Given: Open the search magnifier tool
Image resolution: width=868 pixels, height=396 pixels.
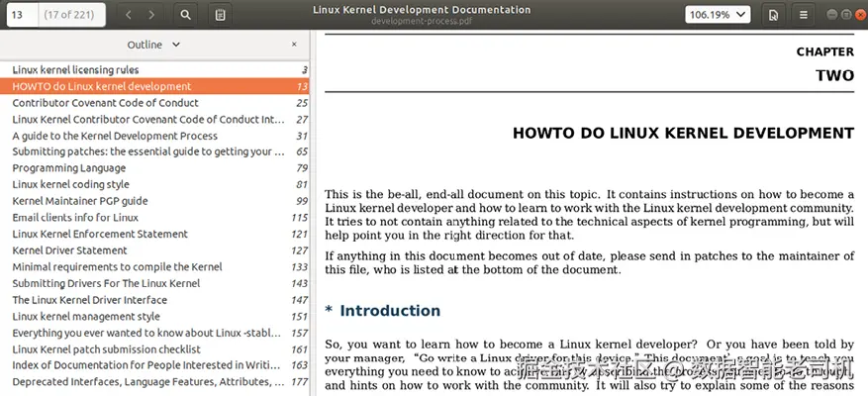Looking at the screenshot, I should pyautogui.click(x=186, y=15).
